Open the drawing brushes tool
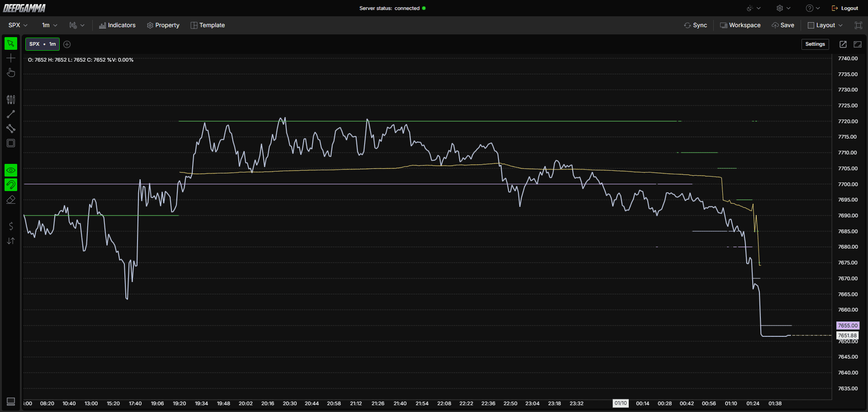Viewport: 868px width, 412px height. pyautogui.click(x=11, y=100)
